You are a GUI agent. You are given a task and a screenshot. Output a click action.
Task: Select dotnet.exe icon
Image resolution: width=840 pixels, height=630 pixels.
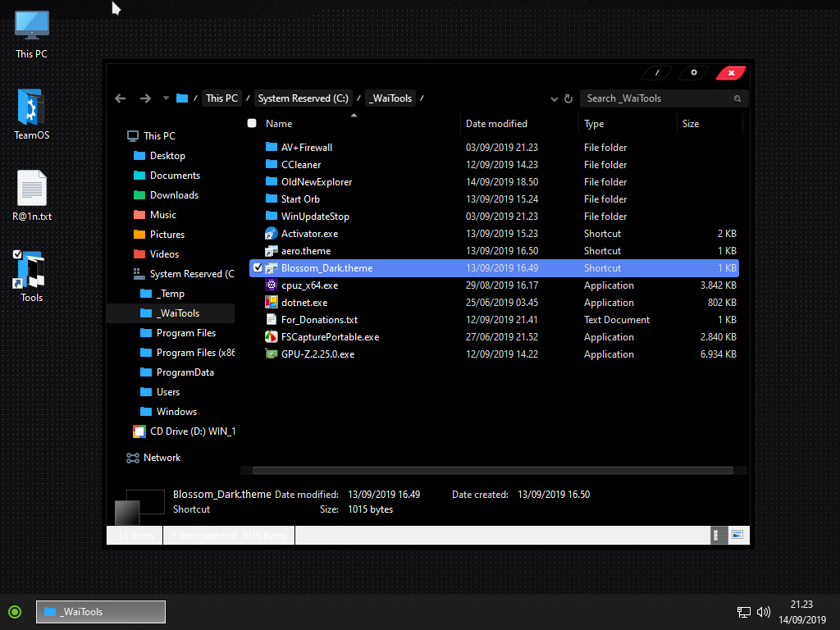(272, 302)
